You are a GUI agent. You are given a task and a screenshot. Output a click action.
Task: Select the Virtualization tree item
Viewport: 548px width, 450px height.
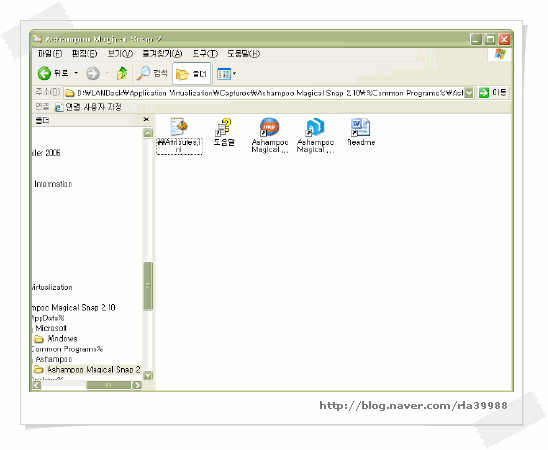(x=52, y=287)
